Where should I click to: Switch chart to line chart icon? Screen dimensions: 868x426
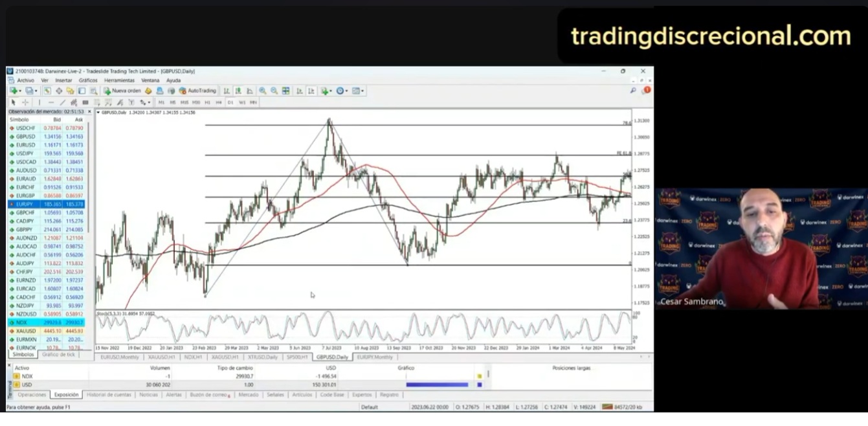(250, 91)
